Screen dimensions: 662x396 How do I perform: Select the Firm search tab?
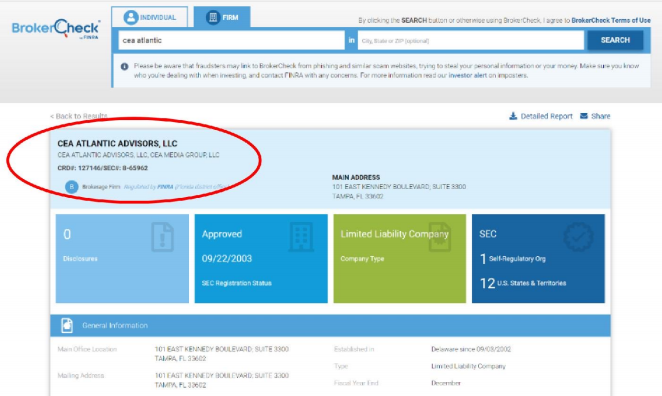tap(222, 17)
